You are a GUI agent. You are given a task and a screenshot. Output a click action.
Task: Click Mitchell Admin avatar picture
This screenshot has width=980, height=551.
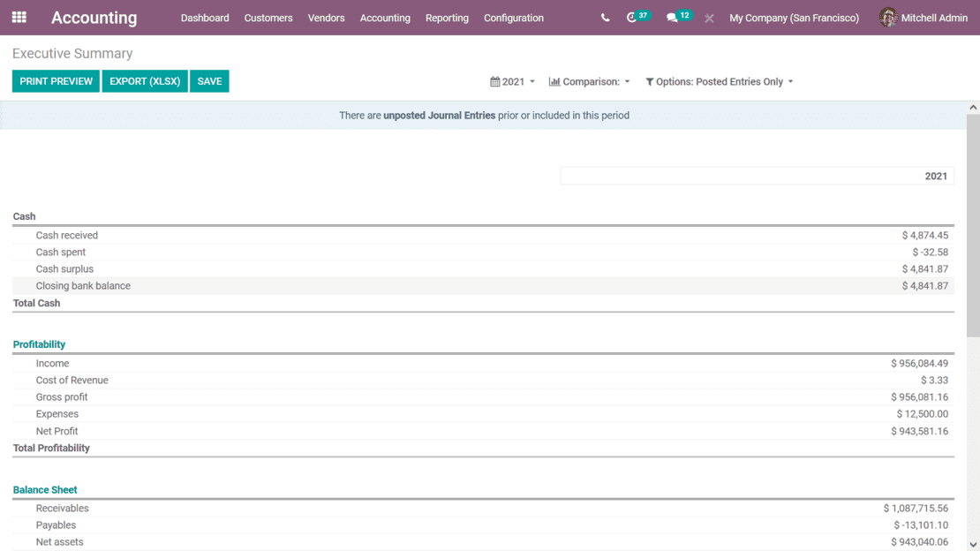[888, 18]
